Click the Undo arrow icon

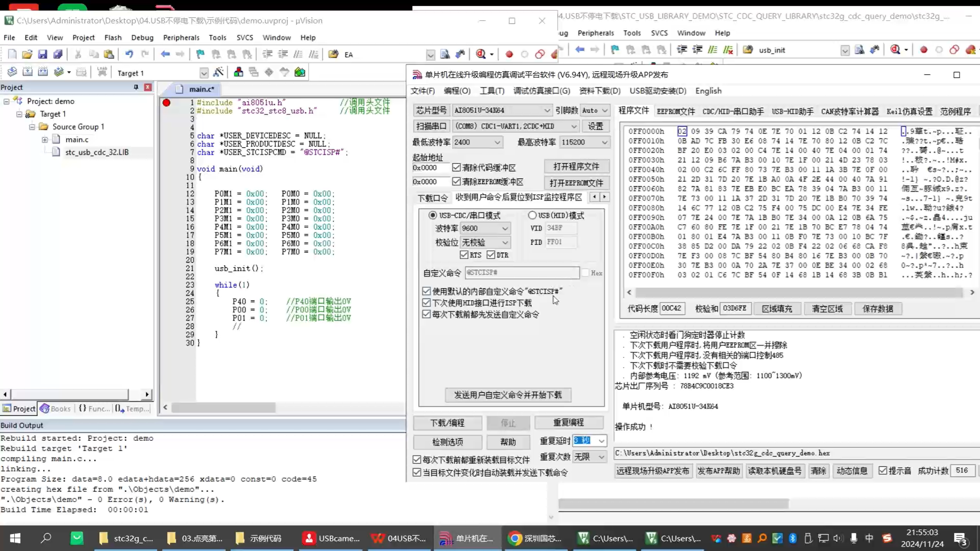click(129, 54)
